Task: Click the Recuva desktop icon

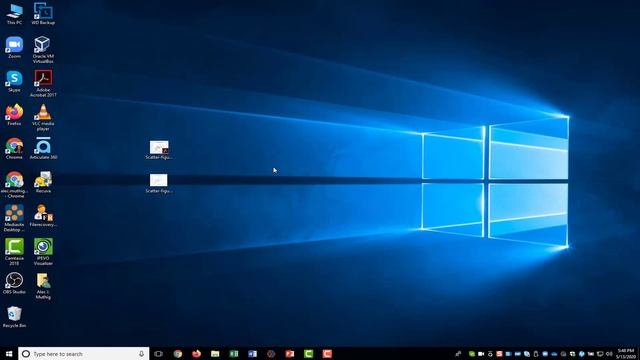Action: (x=43, y=182)
